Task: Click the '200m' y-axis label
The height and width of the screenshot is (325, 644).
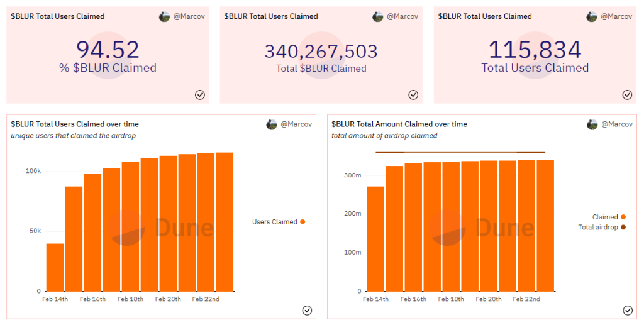Action: pyautogui.click(x=353, y=213)
